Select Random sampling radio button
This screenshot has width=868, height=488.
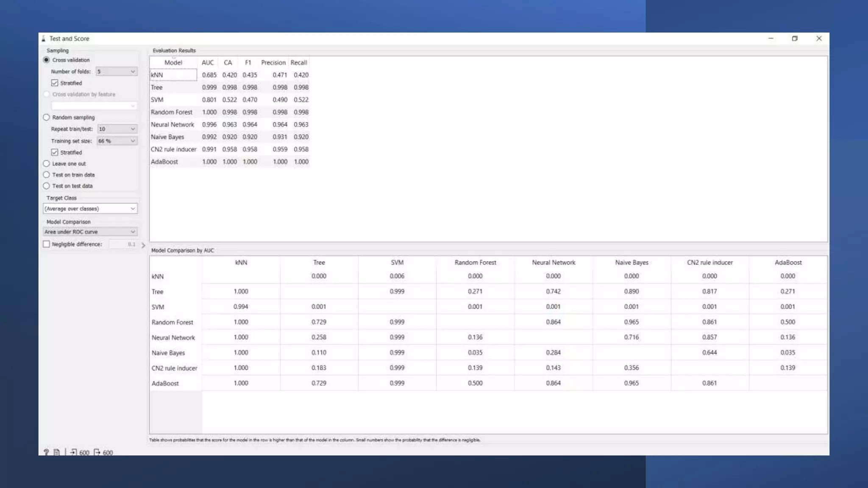(x=47, y=117)
